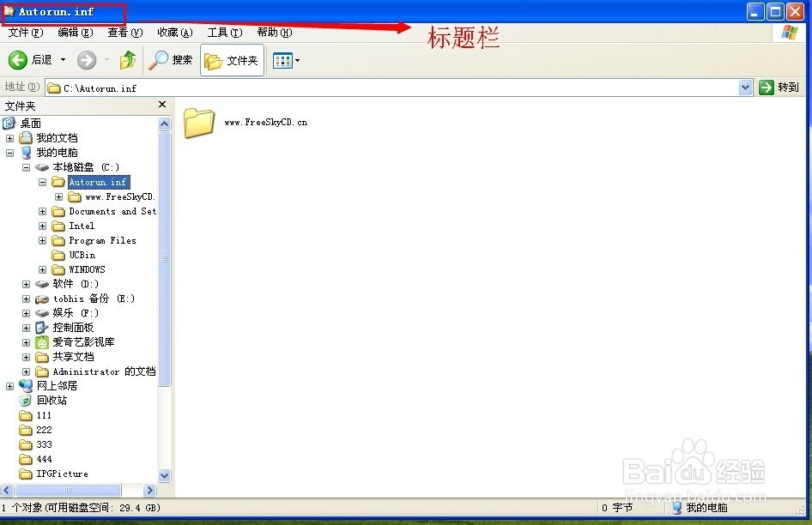Select the Autorun.inf folder in the tree
This screenshot has width=812, height=525.
[x=97, y=182]
